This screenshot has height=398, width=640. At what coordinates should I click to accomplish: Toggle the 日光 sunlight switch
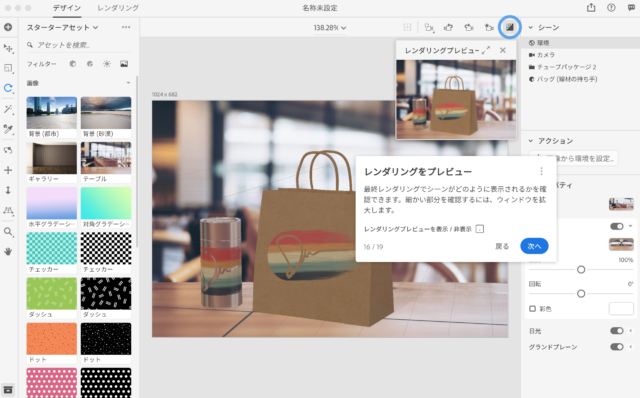617,331
